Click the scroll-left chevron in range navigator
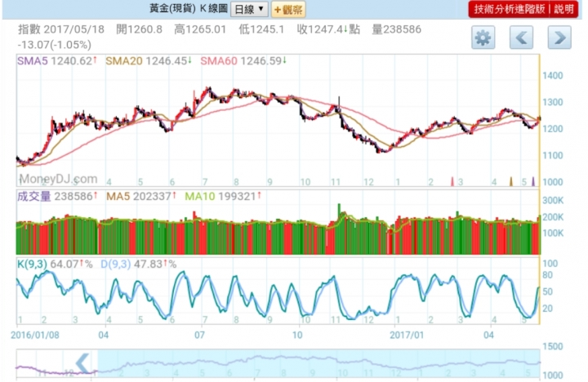588x382 pixels. [82, 362]
